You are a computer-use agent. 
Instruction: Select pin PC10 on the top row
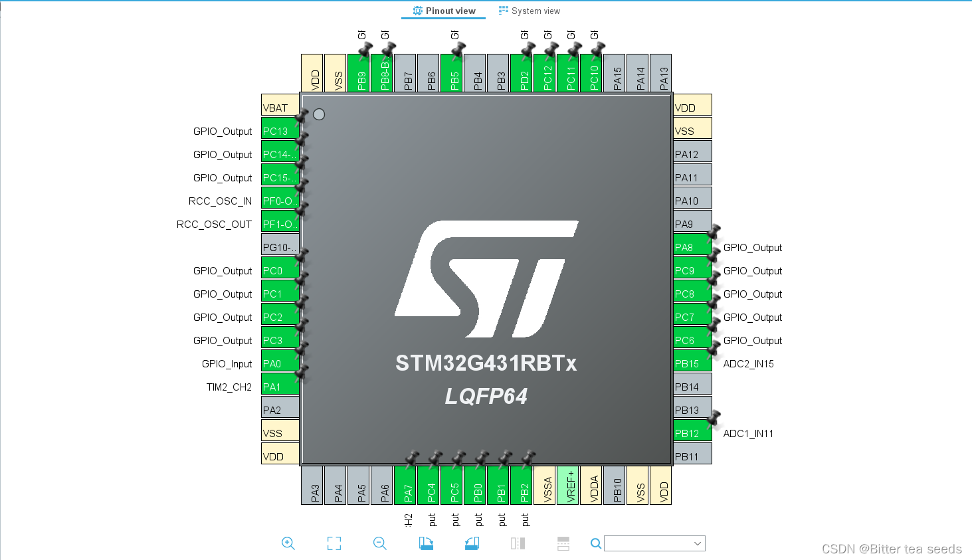(591, 73)
